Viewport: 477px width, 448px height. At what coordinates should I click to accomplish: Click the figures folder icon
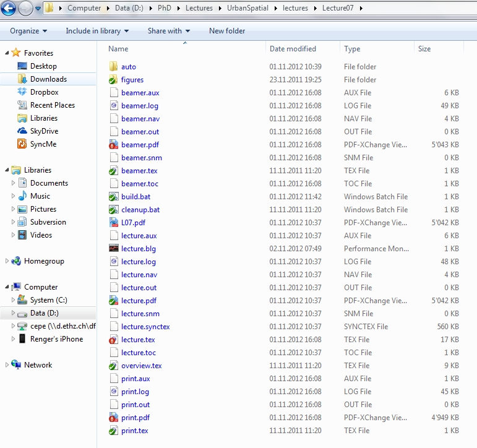pyautogui.click(x=113, y=79)
